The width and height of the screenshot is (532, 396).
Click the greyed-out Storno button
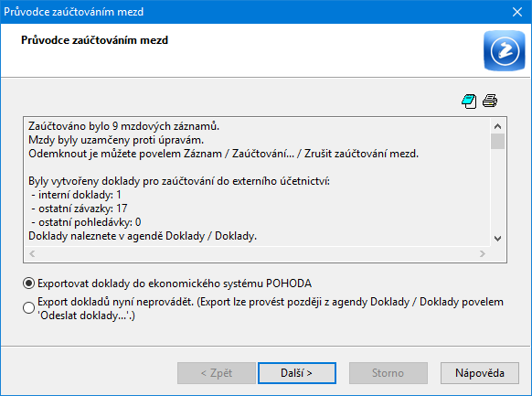[x=388, y=373]
